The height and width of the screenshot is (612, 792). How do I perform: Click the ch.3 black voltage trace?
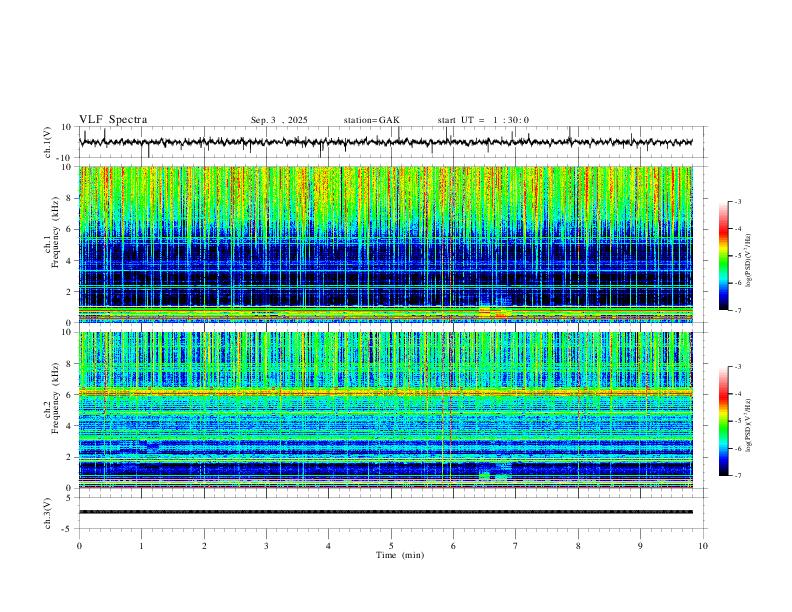pyautogui.click(x=385, y=512)
